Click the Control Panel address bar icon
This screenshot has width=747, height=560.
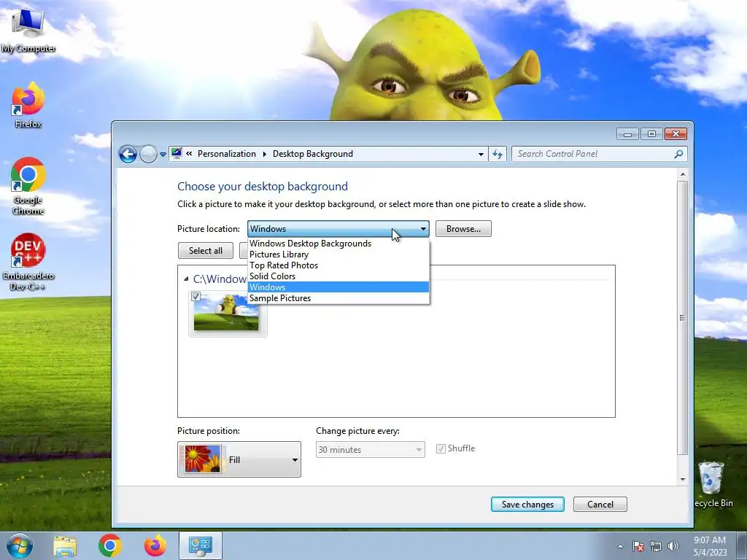coord(177,153)
